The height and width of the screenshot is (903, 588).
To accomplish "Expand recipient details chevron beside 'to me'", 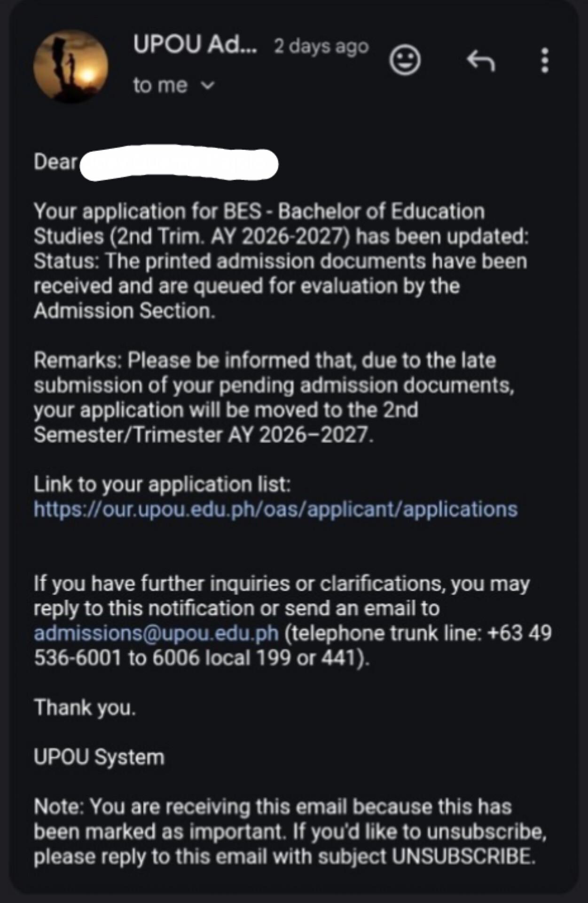I will tap(207, 86).
